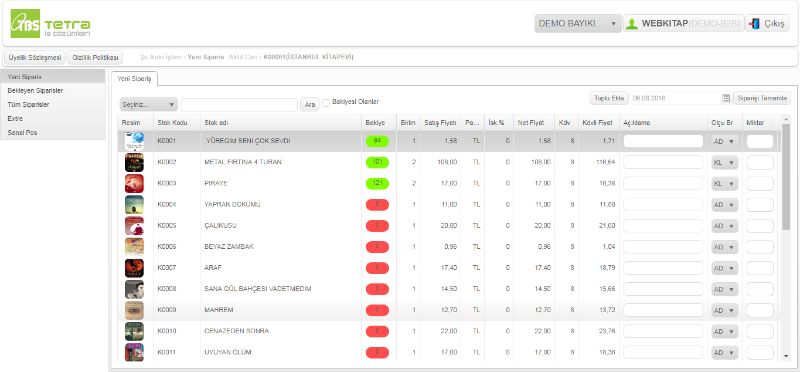The width and height of the screenshot is (800, 372).
Task: Click stock code K0010
Action: pos(166,332)
